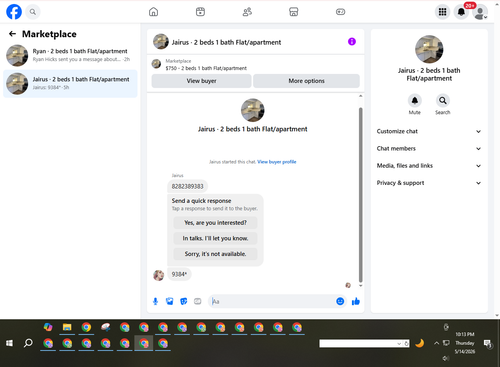Screen dimensions: 500x367
Task: Click the purple conversation info icon
Action: pos(352,42)
